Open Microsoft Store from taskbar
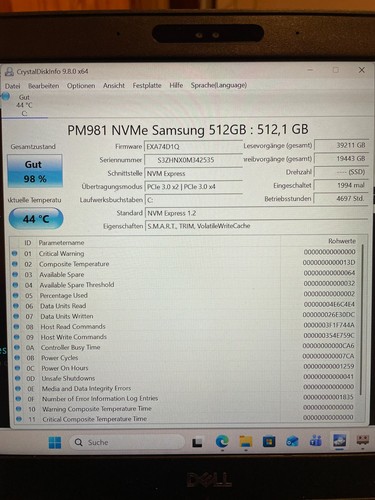The width and height of the screenshot is (375, 500). pos(269,442)
